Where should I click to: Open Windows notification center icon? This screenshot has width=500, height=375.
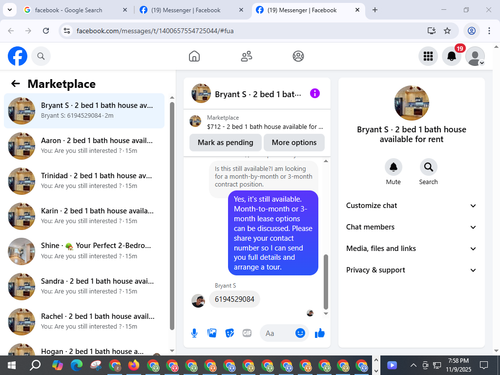point(484,365)
